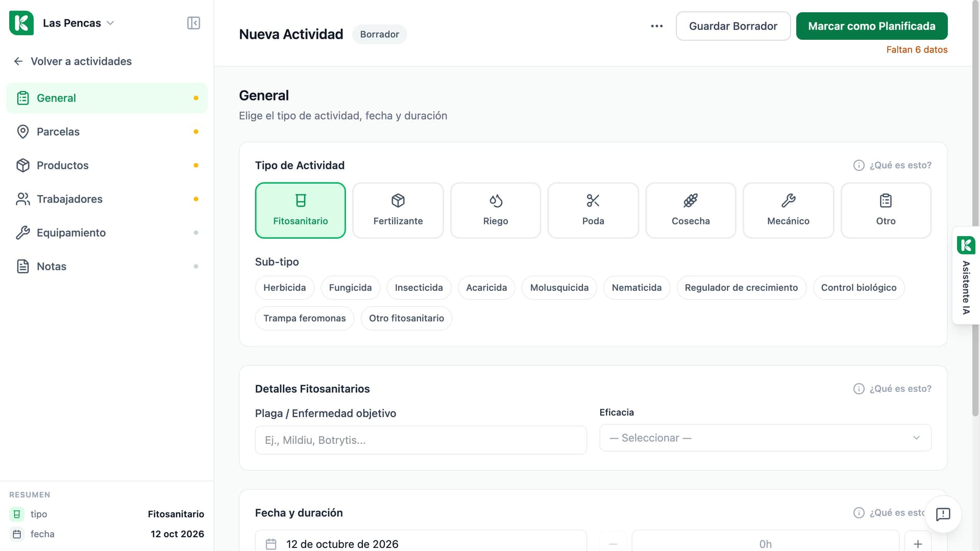Click the tipo beaker icon in Resumen
Viewport: 980px width, 551px height.
click(x=17, y=514)
